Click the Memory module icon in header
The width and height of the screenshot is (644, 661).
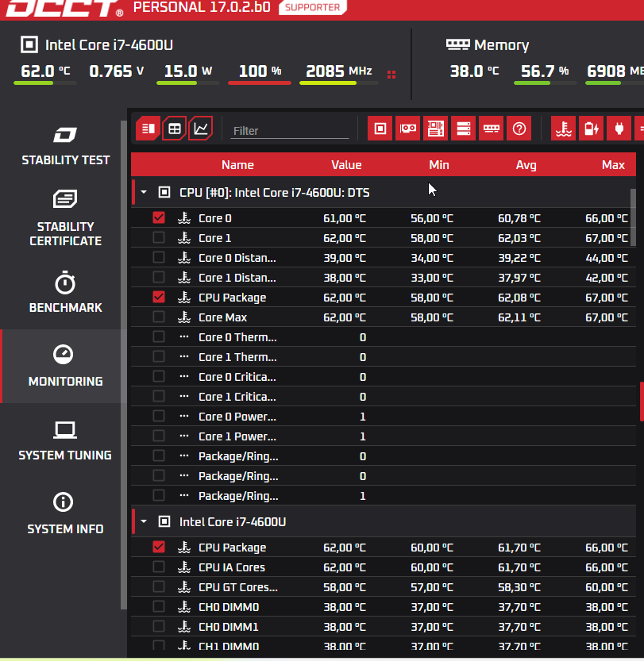coord(458,44)
